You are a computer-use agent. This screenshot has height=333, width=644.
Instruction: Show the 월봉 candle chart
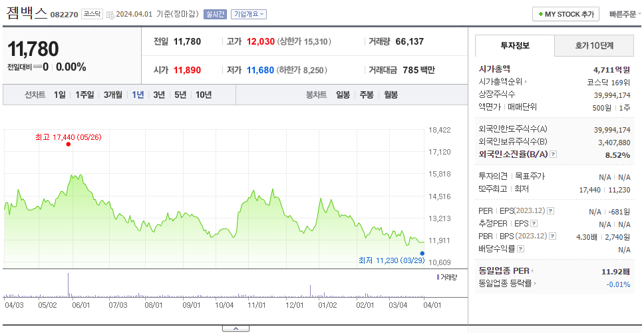391,95
